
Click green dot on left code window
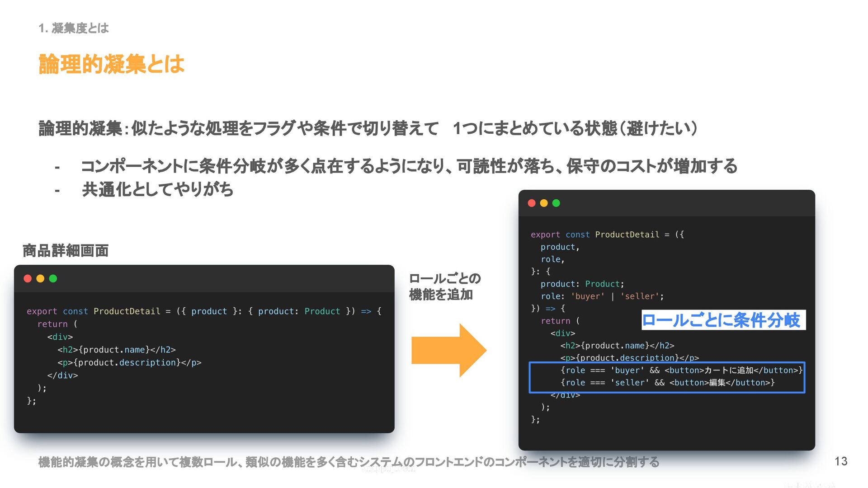[53, 278]
